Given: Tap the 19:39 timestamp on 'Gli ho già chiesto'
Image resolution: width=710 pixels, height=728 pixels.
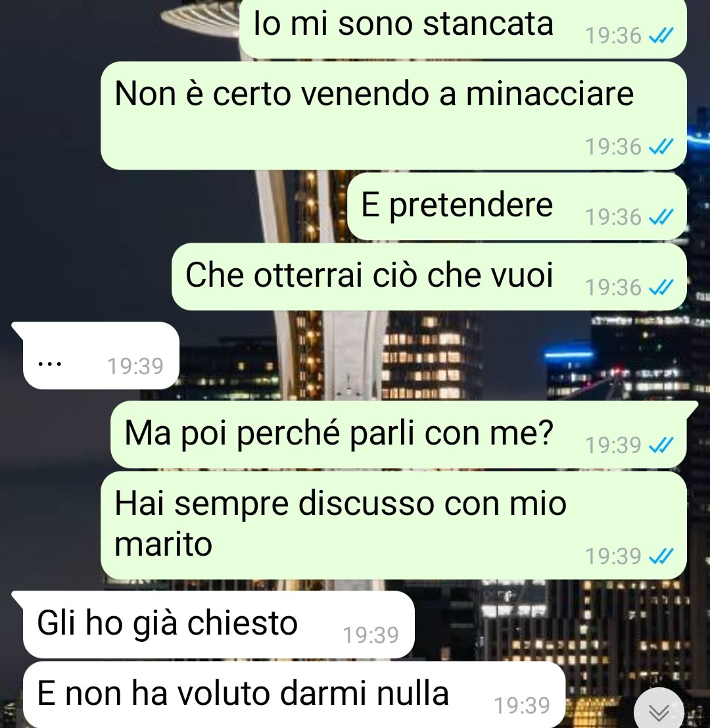Looking at the screenshot, I should click(370, 635).
